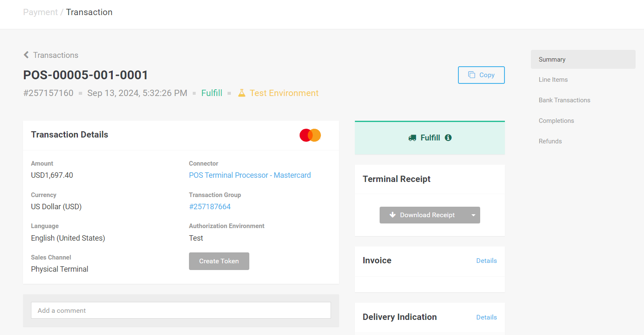The height and width of the screenshot is (335, 644).
Task: Click the copy icon in Copy button
Action: coord(471,75)
